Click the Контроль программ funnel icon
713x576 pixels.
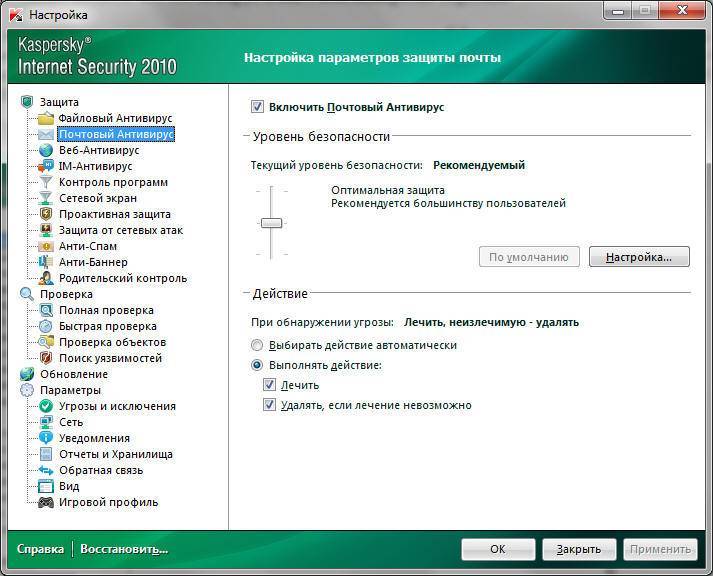click(45, 182)
